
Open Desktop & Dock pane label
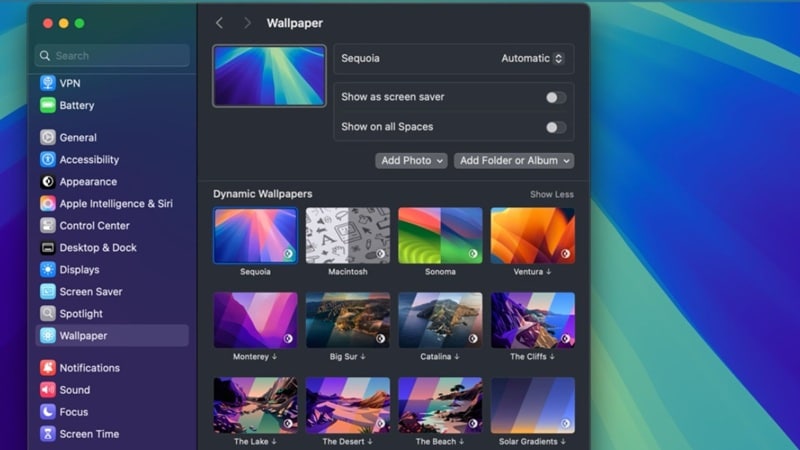(x=98, y=247)
